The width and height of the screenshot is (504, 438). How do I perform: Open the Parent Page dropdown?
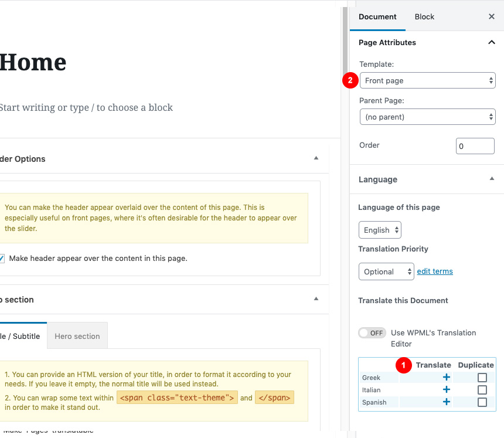[427, 117]
